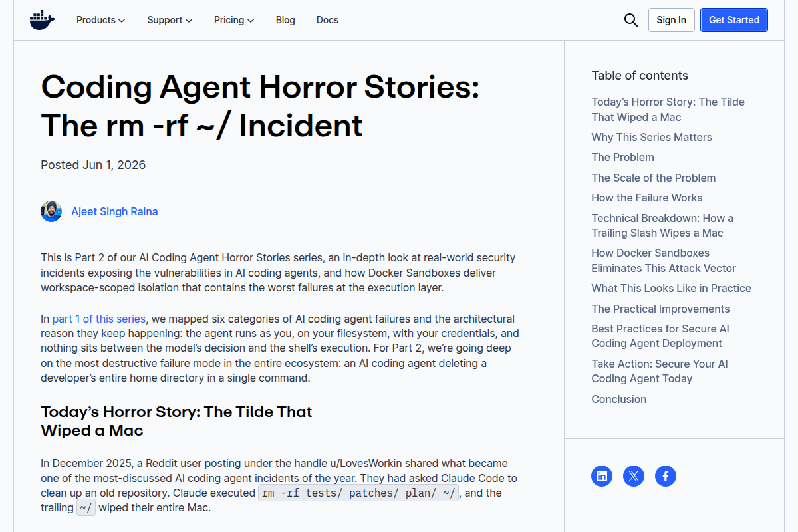The height and width of the screenshot is (532, 798).
Task: Click the Docker whale logo
Action: (42, 20)
